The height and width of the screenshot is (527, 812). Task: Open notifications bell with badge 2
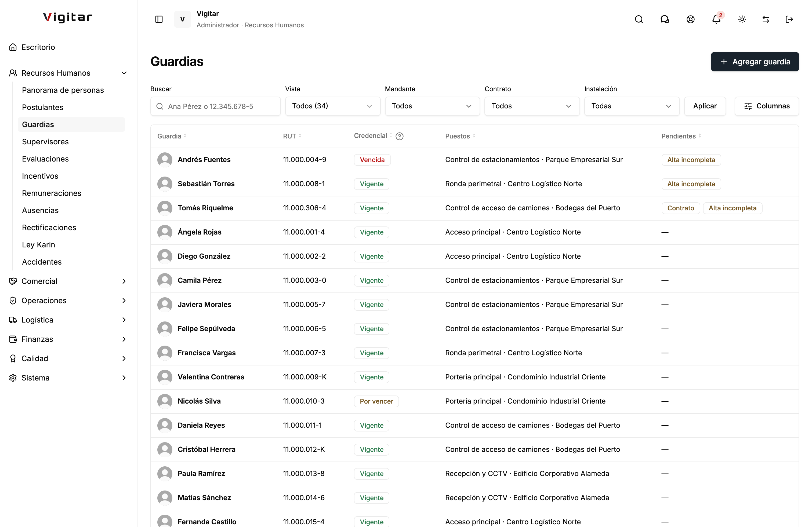pos(716,19)
